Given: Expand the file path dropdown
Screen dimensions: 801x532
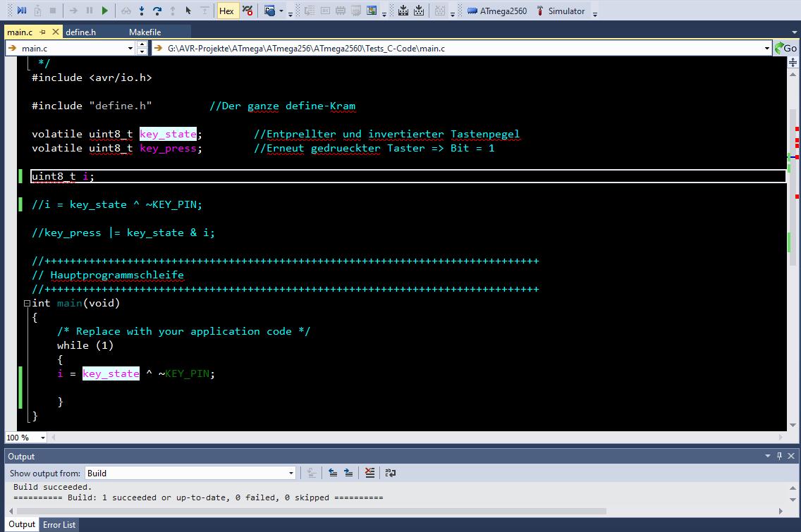Looking at the screenshot, I should tap(766, 49).
